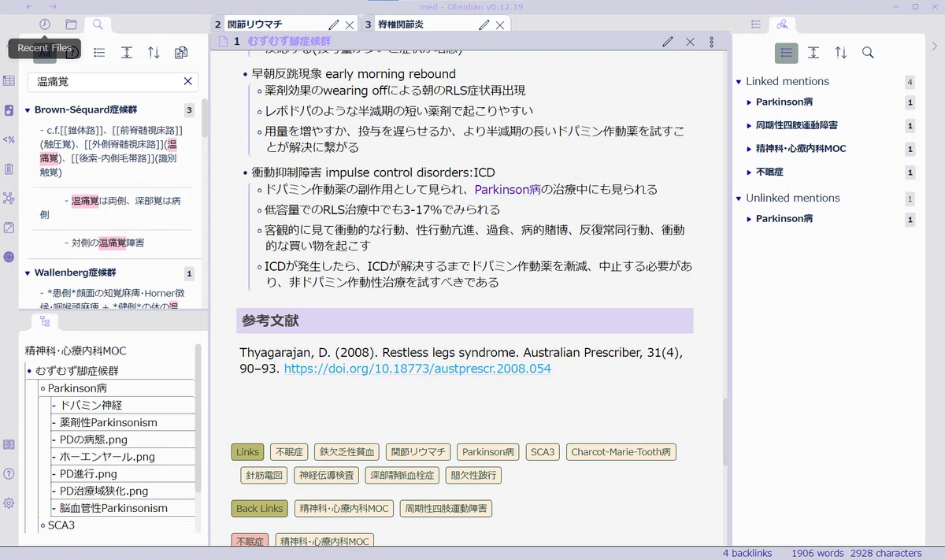
Task: Open random note dice icon
Action: tap(9, 228)
